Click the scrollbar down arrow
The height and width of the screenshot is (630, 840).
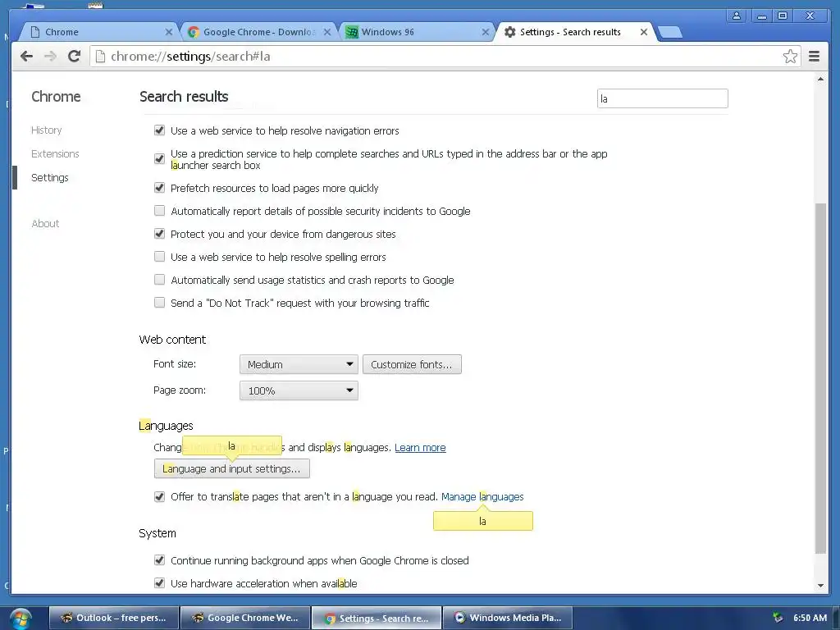click(820, 586)
